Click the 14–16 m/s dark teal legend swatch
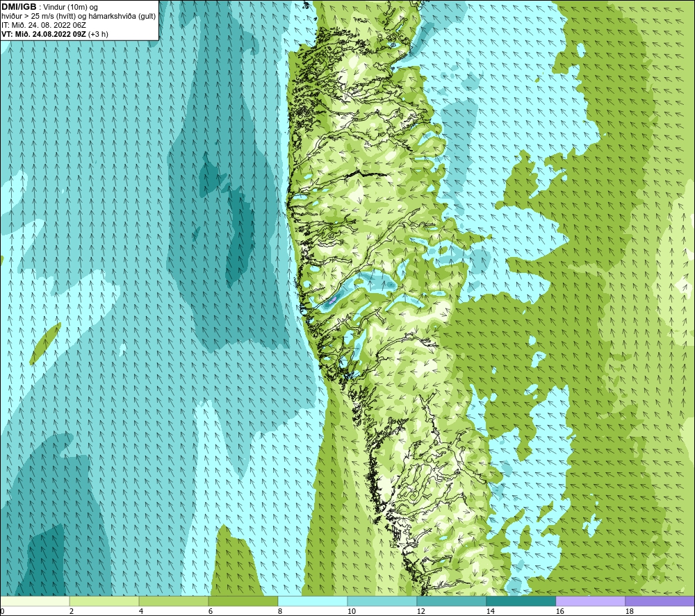 click(521, 601)
